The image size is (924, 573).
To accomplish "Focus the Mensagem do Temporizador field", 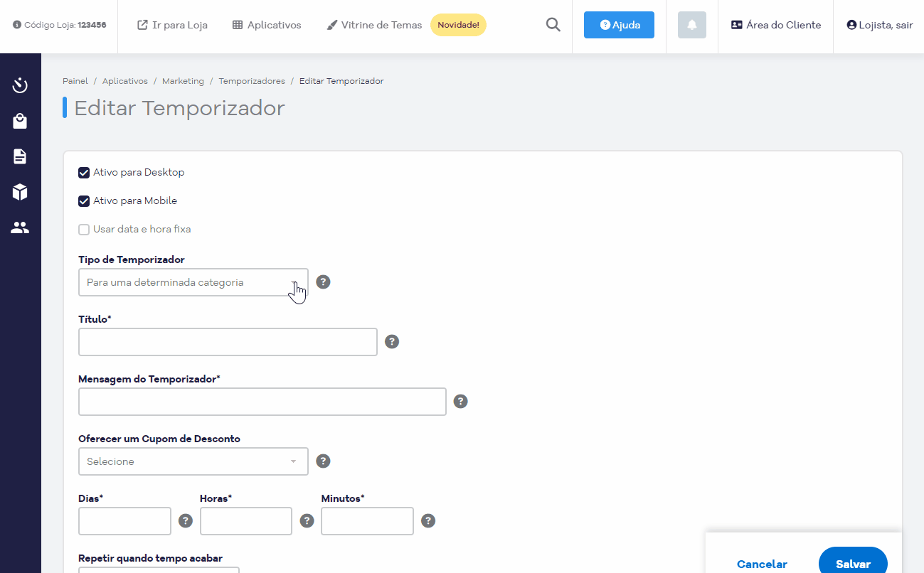I will [x=262, y=402].
